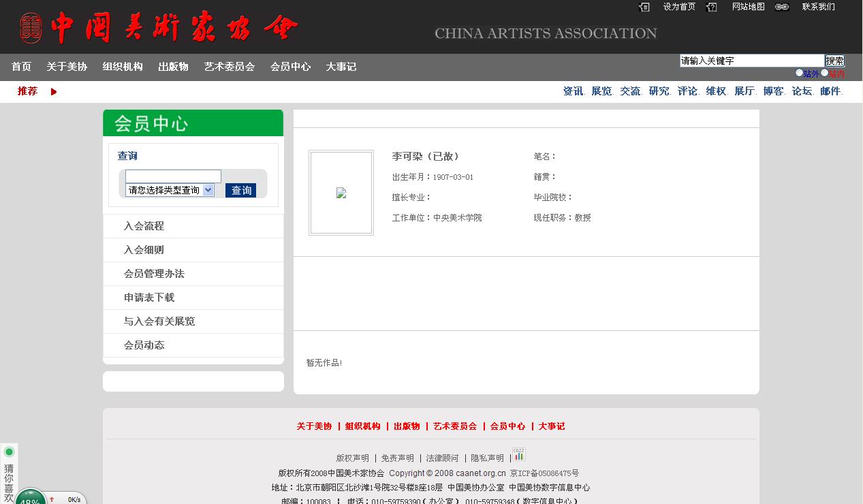Open the 论坛 link in the channel bar
This screenshot has width=863, height=504.
(x=802, y=91)
